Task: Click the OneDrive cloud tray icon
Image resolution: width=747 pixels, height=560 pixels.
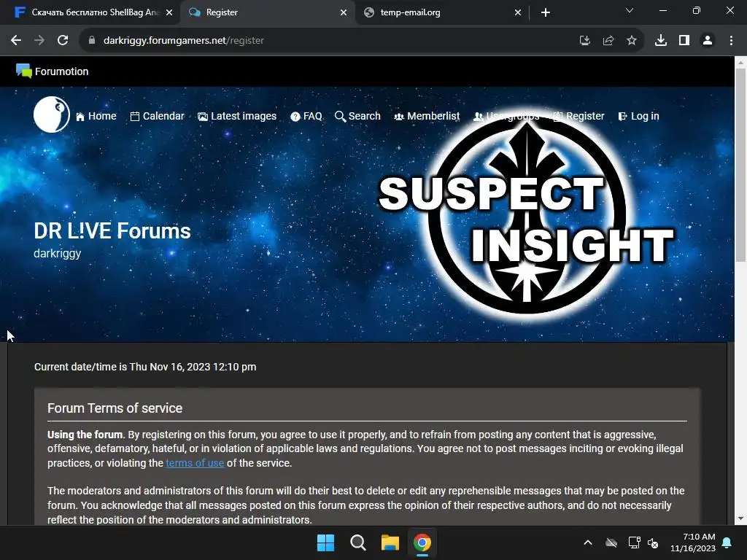Action: coord(611,542)
